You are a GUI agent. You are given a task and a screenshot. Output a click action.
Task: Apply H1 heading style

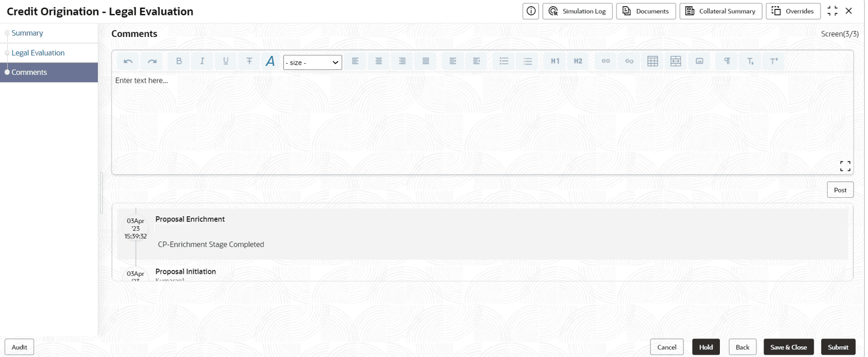555,61
